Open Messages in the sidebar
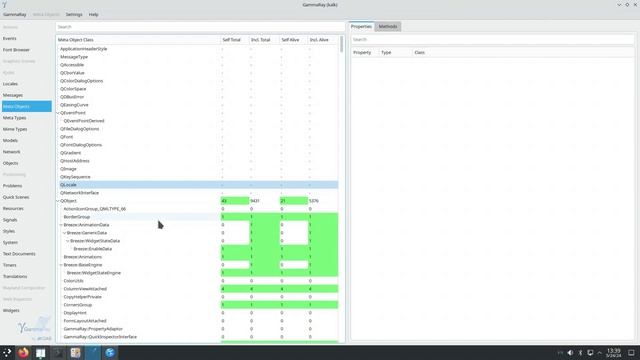 coord(27,95)
